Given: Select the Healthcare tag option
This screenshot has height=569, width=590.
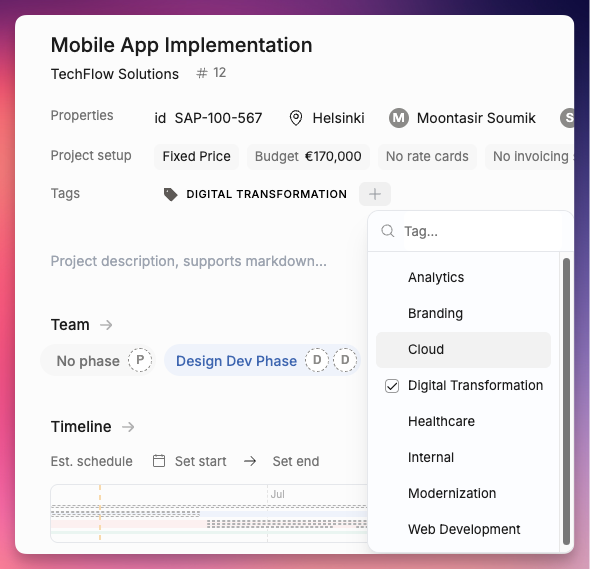Looking at the screenshot, I should [463, 421].
